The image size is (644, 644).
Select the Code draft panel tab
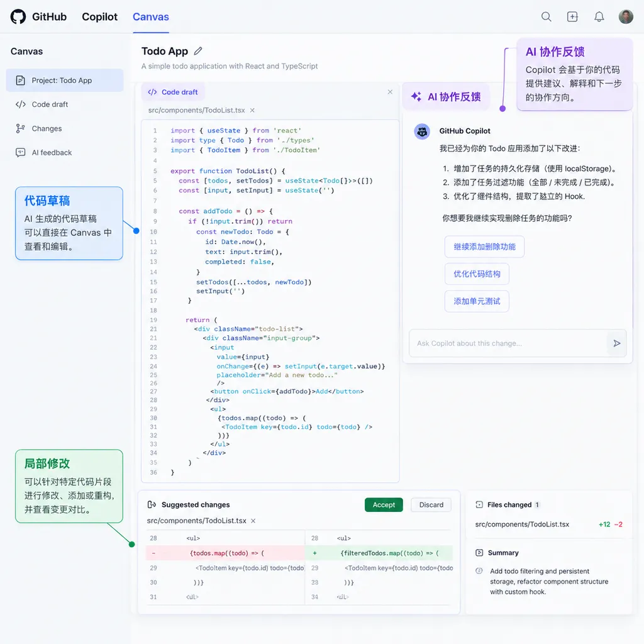pos(173,92)
